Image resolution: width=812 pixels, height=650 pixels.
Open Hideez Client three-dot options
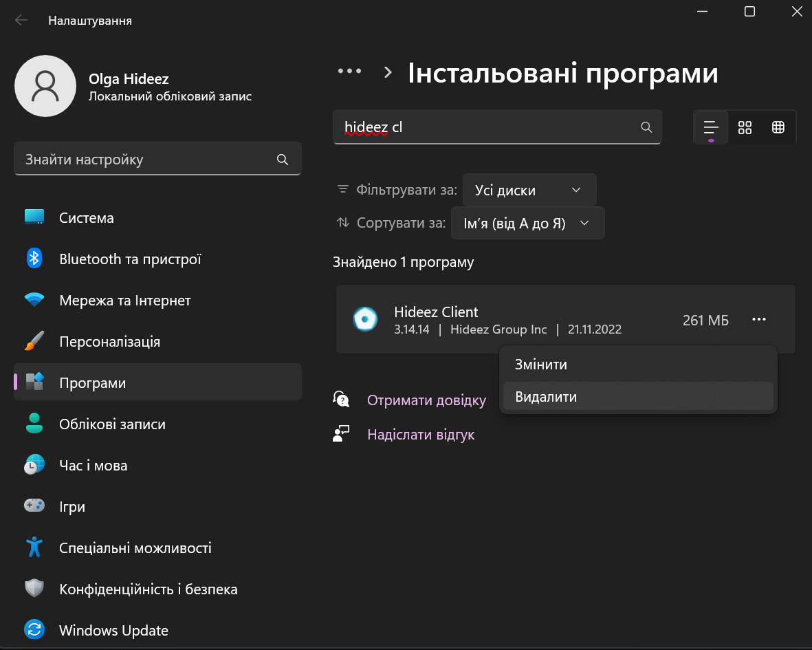758,319
